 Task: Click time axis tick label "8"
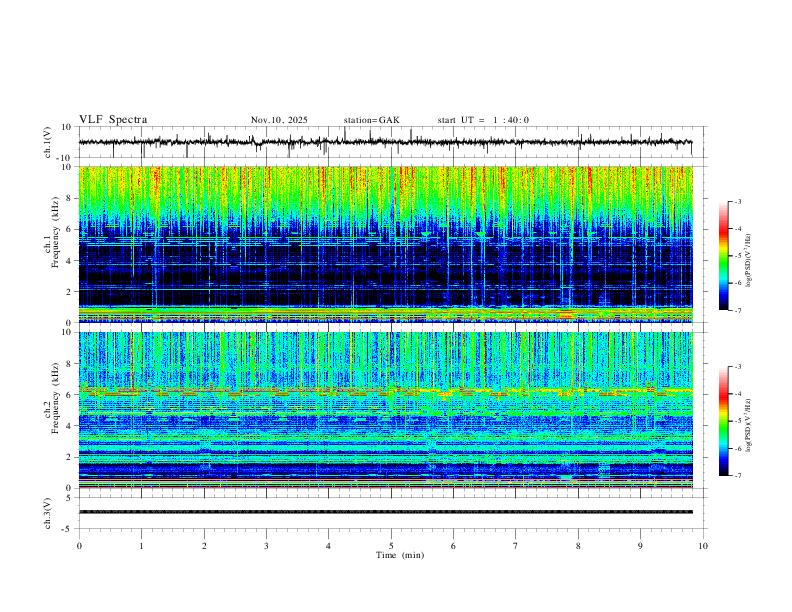(578, 546)
